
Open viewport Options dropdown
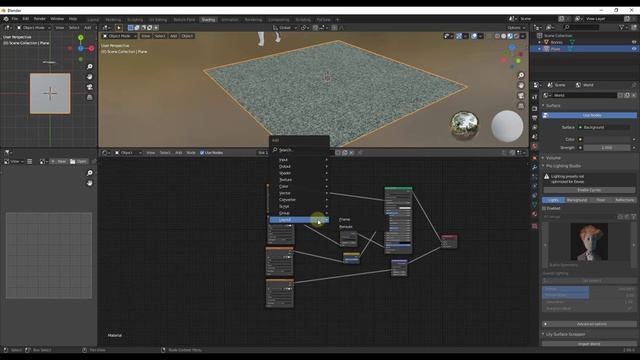click(x=516, y=28)
